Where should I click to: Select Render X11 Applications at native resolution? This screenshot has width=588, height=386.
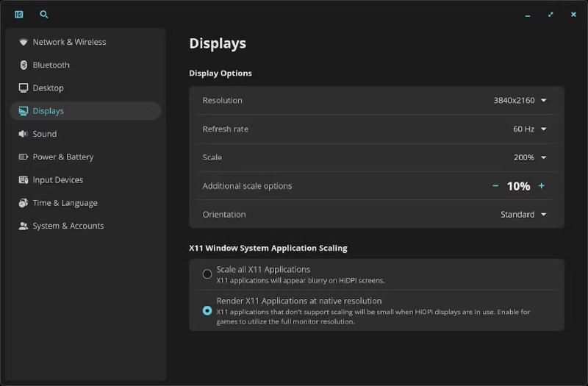(207, 310)
